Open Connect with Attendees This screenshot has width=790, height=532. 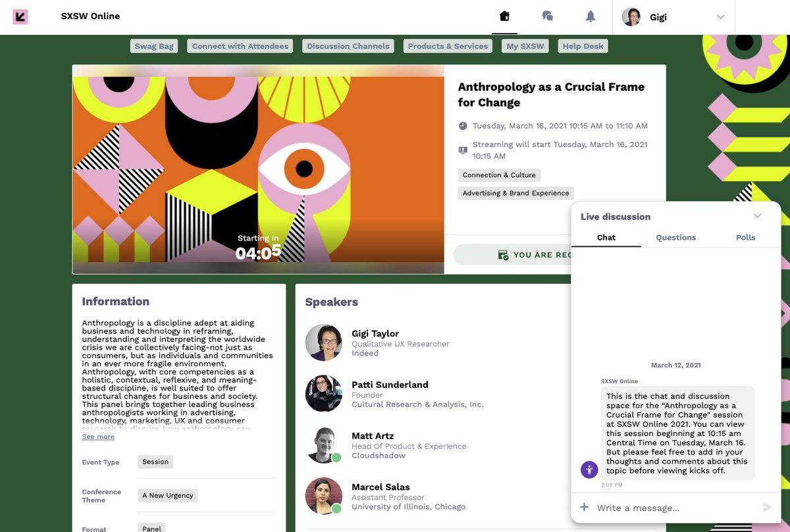point(240,46)
